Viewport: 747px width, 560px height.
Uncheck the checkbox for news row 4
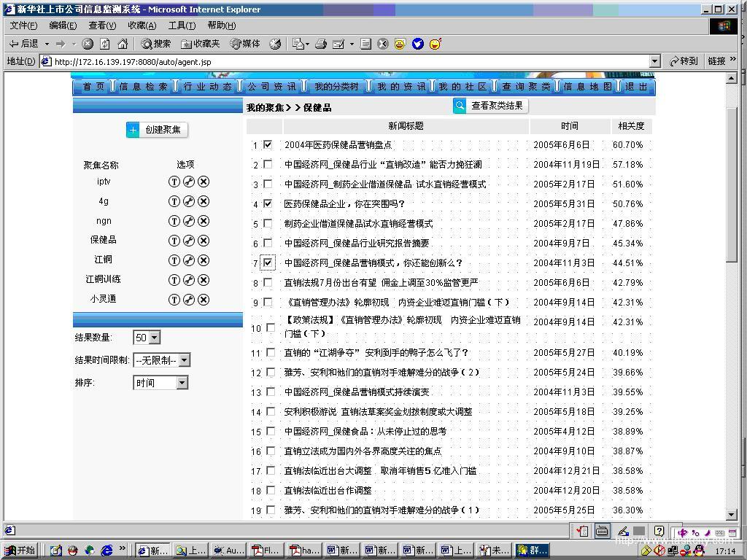tap(268, 203)
